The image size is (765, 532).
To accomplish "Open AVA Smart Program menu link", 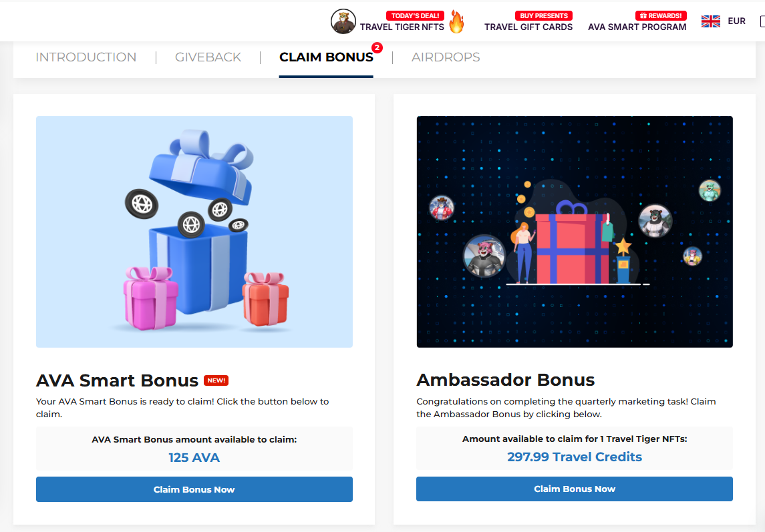I will 637,27.
